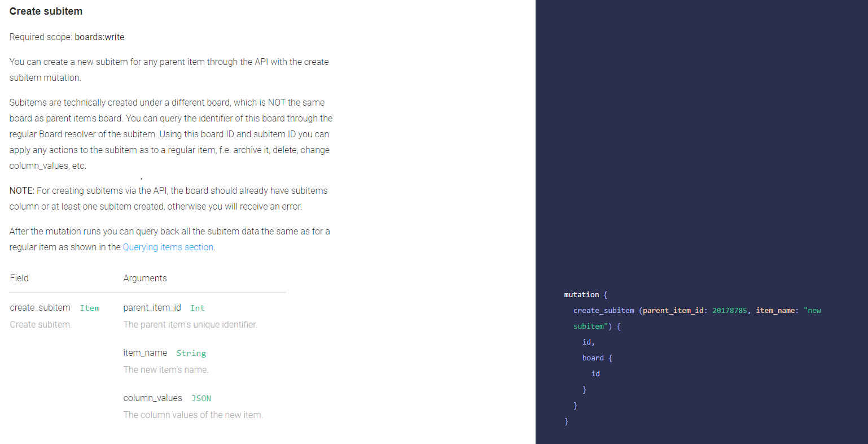Select the parent_item_id argument name in the table
The image size is (868, 444).
tap(152, 307)
